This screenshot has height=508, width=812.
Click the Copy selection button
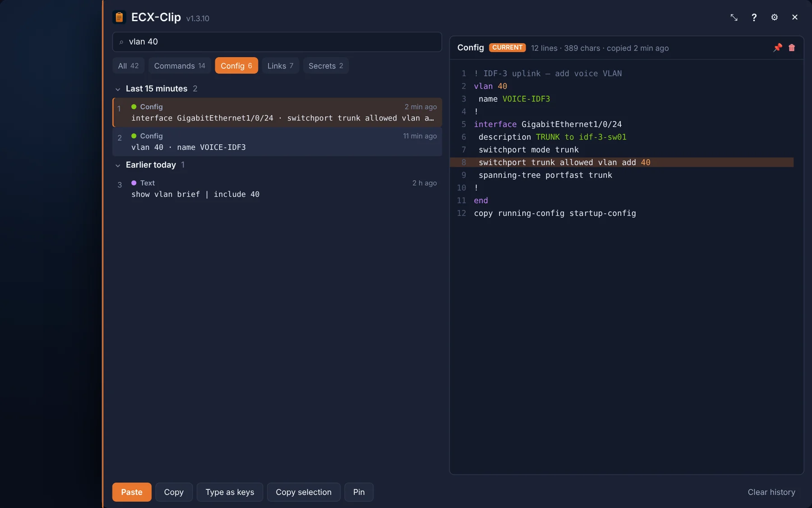click(304, 492)
